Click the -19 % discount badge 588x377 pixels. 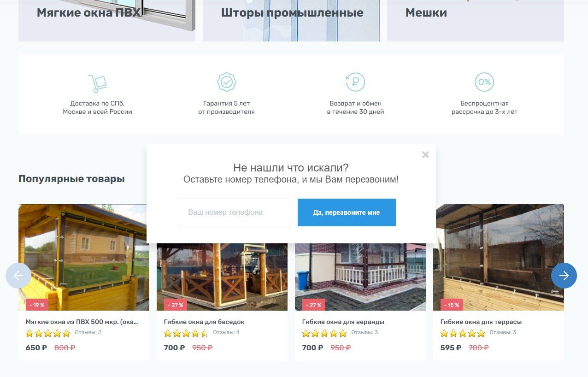point(37,305)
